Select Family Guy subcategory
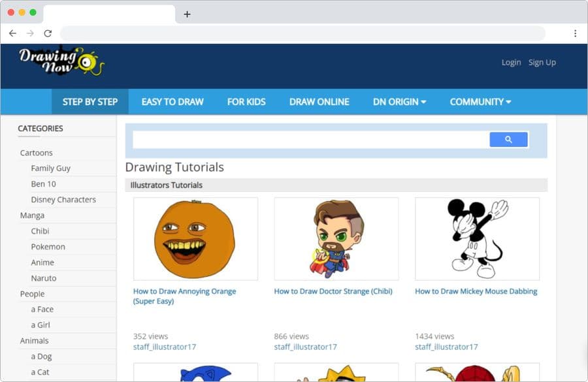The image size is (588, 382). tap(50, 168)
